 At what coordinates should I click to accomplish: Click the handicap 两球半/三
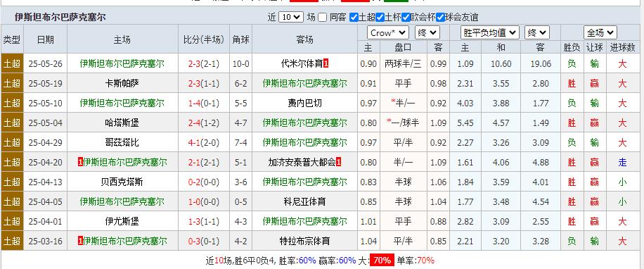[404, 64]
